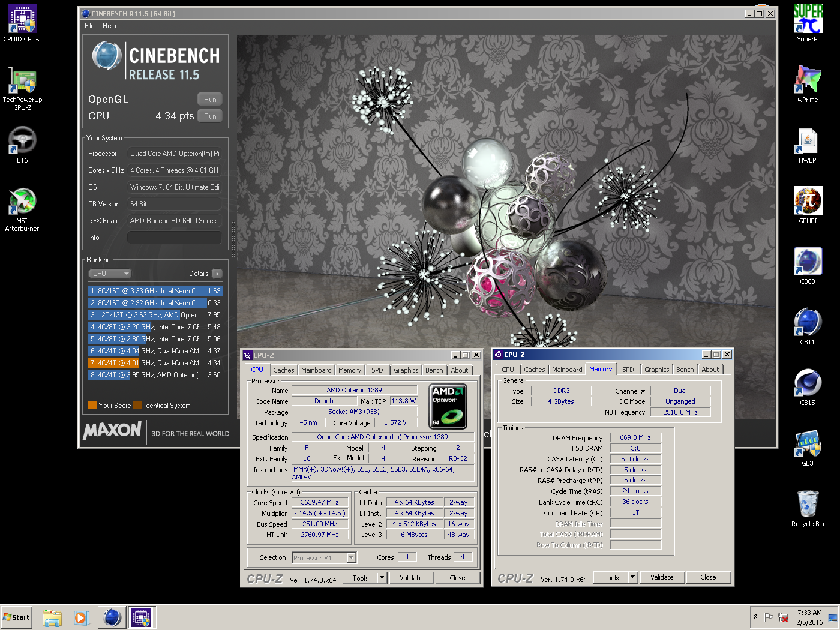Launch GPUPI desktop icon
Image resolution: width=840 pixels, height=630 pixels.
coord(808,205)
